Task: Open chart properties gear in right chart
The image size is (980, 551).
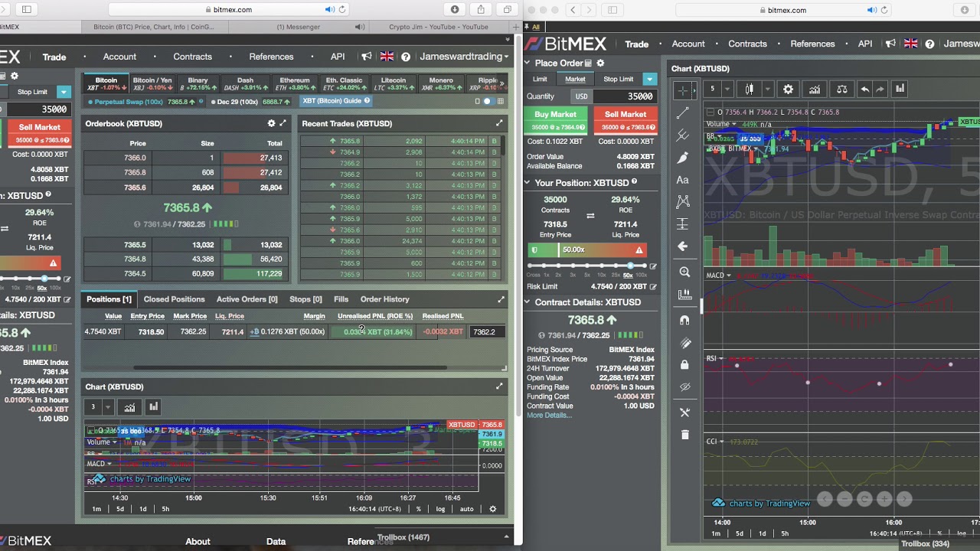Action: point(788,90)
